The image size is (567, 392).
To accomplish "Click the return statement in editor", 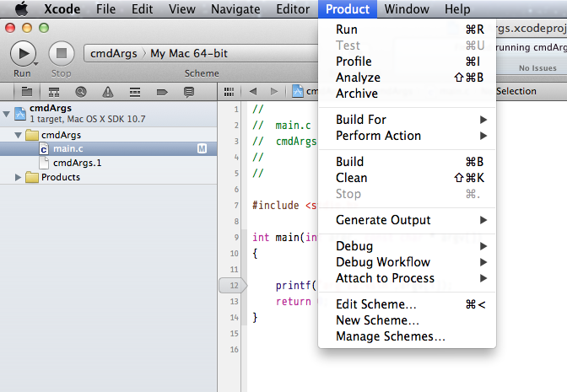I will [294, 301].
